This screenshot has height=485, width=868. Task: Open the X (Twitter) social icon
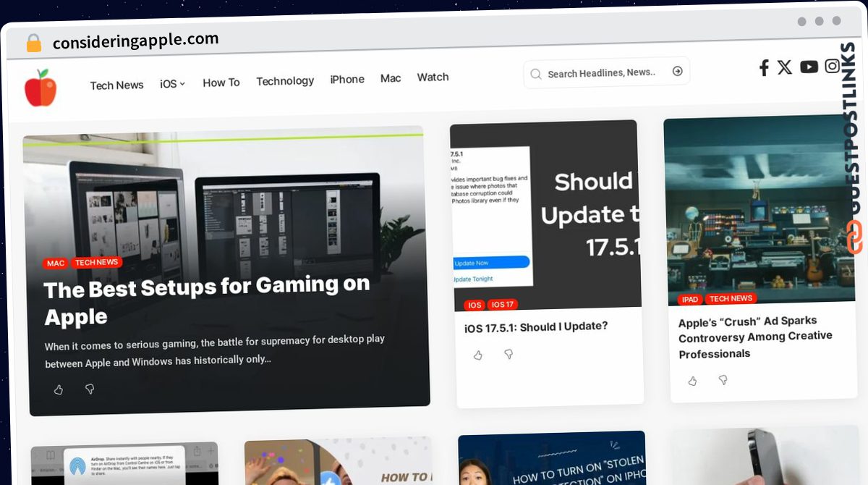785,67
